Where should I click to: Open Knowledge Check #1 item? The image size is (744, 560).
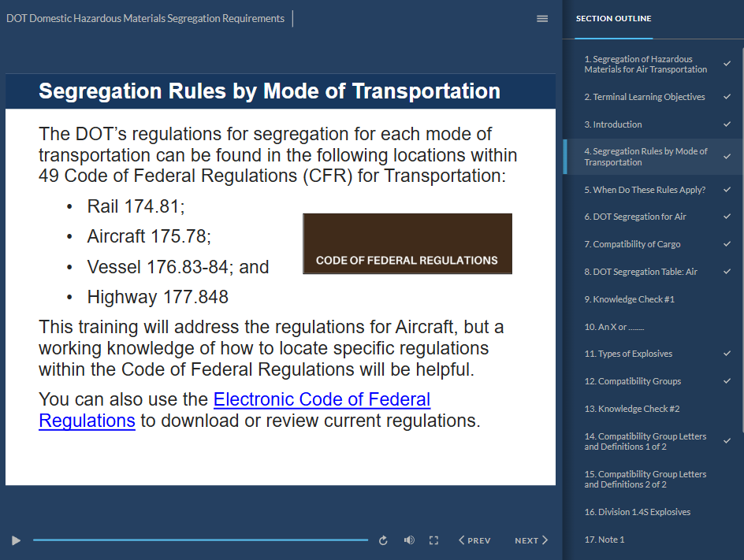(x=629, y=299)
